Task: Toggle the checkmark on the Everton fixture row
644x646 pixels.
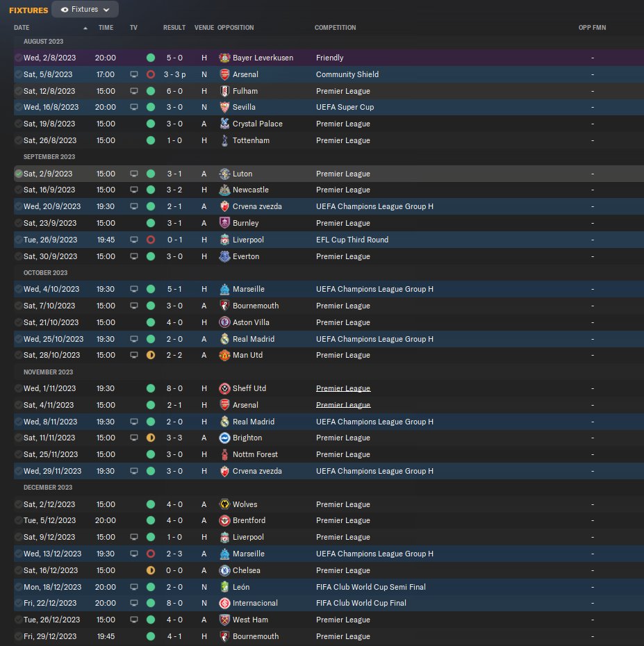Action: click(x=18, y=256)
